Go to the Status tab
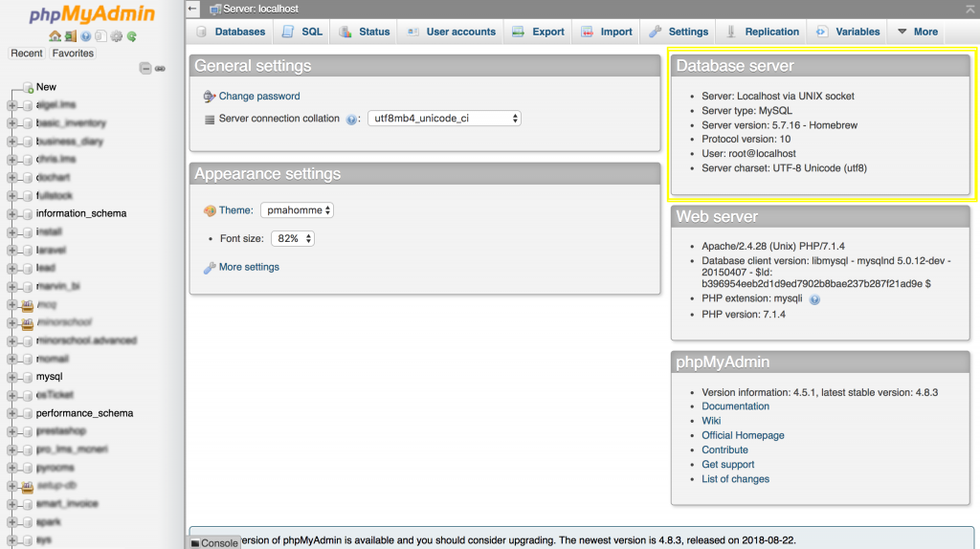 tap(365, 32)
